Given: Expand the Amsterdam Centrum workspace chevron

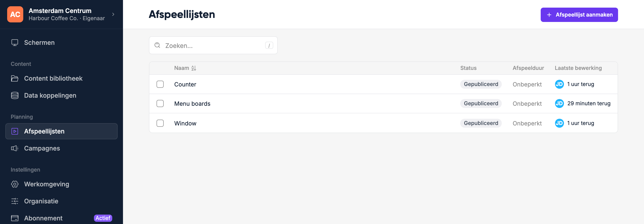Looking at the screenshot, I should [113, 15].
